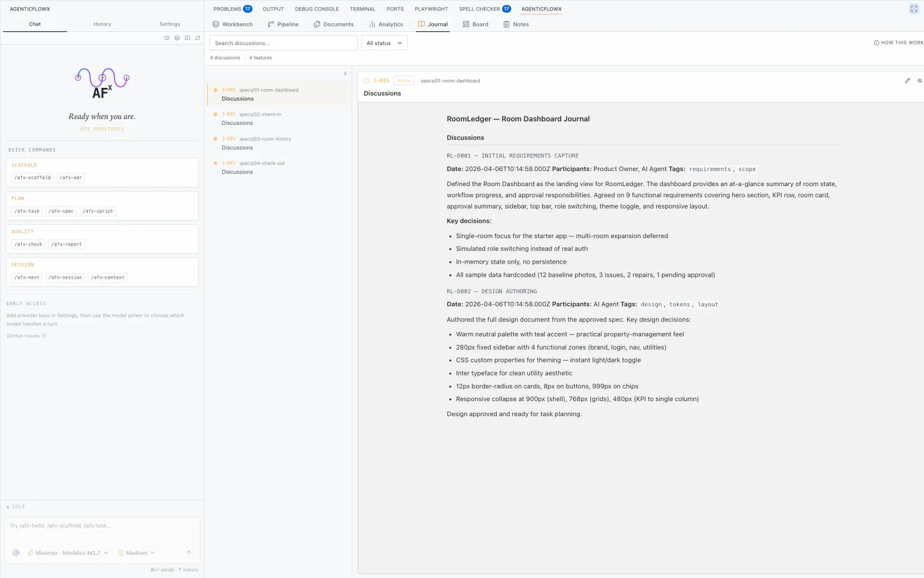The width and height of the screenshot is (924, 578).
Task: Click the @ mention icon in chat input
Action: [16, 553]
